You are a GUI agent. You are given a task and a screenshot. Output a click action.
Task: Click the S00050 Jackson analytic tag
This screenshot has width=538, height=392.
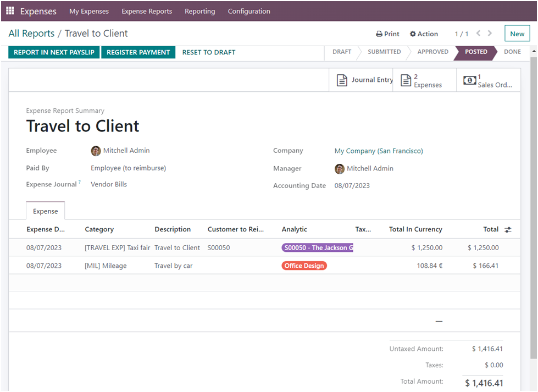317,248
